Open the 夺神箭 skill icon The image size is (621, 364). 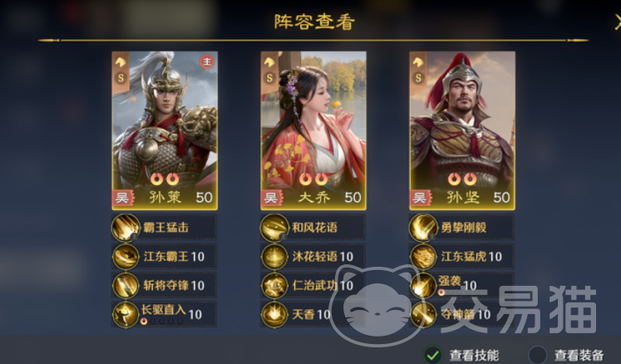tap(423, 314)
